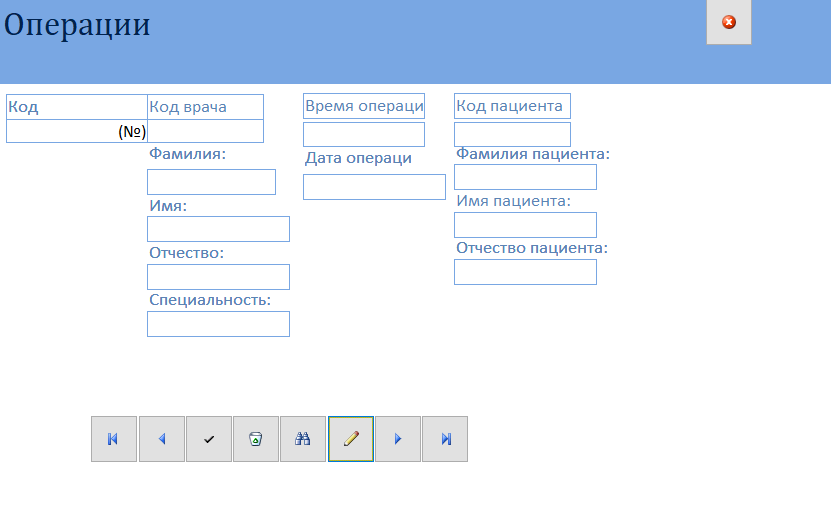Click the Специальность input field
Screen dimensions: 831x511
[218, 324]
